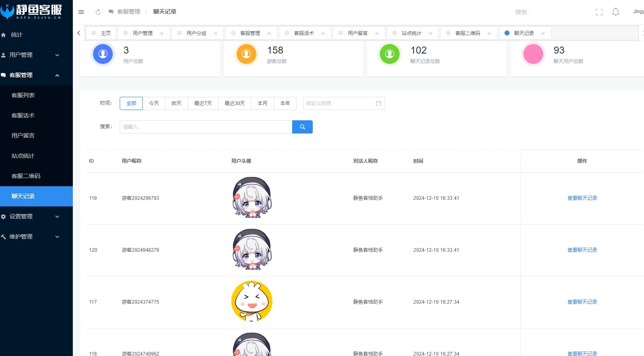Screen dimensions: 644x356
Task: Click the blue search magnifier button
Action: (x=302, y=127)
